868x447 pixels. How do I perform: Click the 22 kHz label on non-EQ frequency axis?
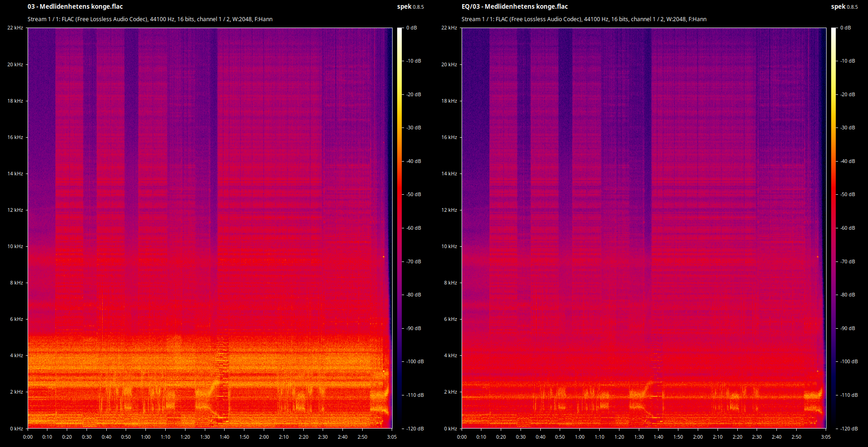pyautogui.click(x=15, y=28)
